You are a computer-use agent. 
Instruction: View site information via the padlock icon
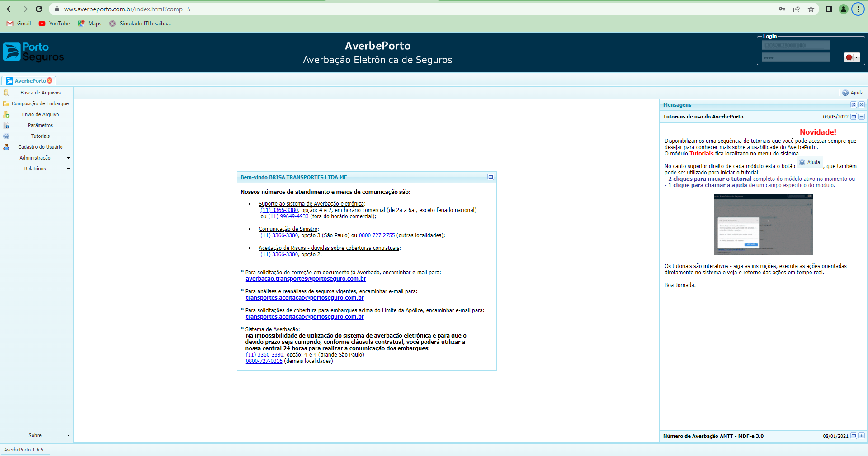(x=57, y=9)
